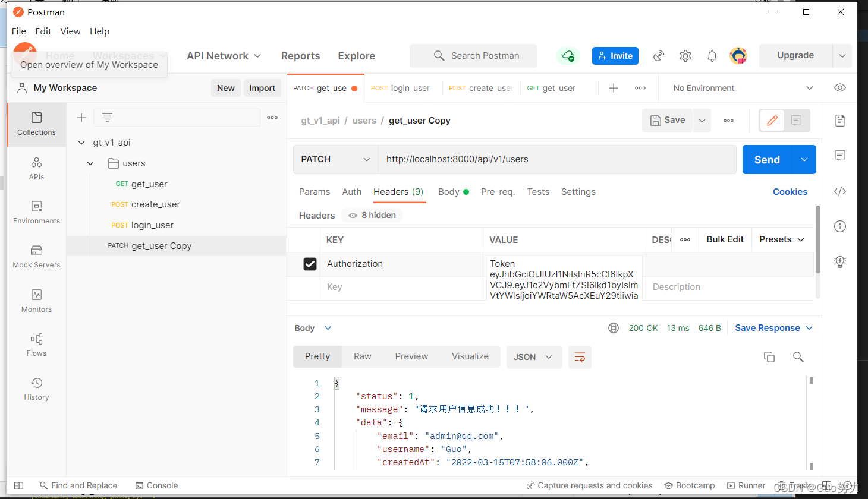Collapse the gt_v1_api collection
Screen dimensions: 868x499
tap(81, 143)
